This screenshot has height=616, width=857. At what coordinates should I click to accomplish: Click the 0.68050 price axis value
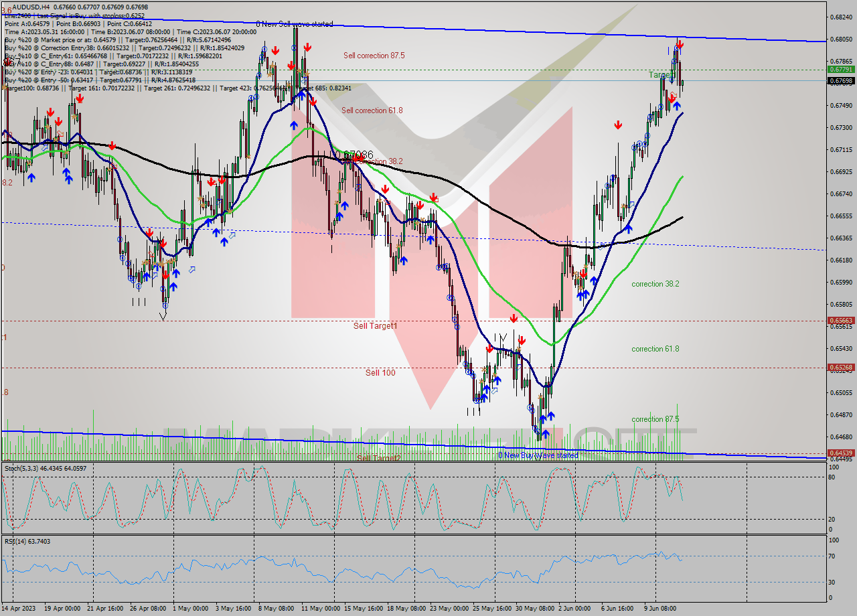(x=841, y=40)
